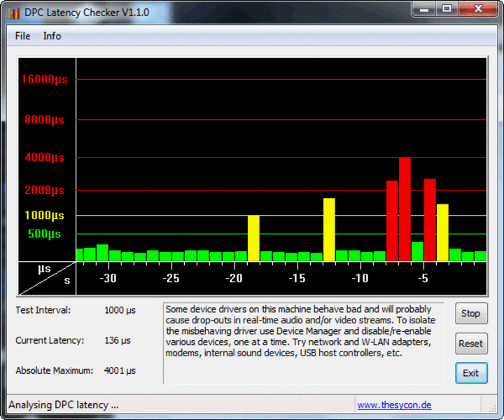Click the yellow 1000µs axis label
This screenshot has width=504, height=420.
click(44, 216)
